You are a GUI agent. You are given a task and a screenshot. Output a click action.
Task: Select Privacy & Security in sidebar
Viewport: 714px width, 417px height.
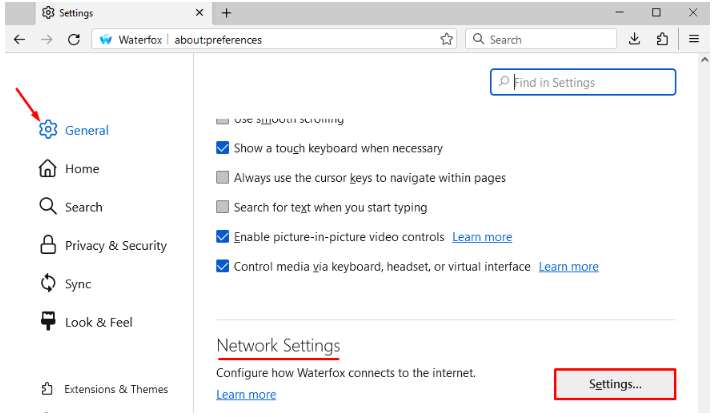point(115,246)
